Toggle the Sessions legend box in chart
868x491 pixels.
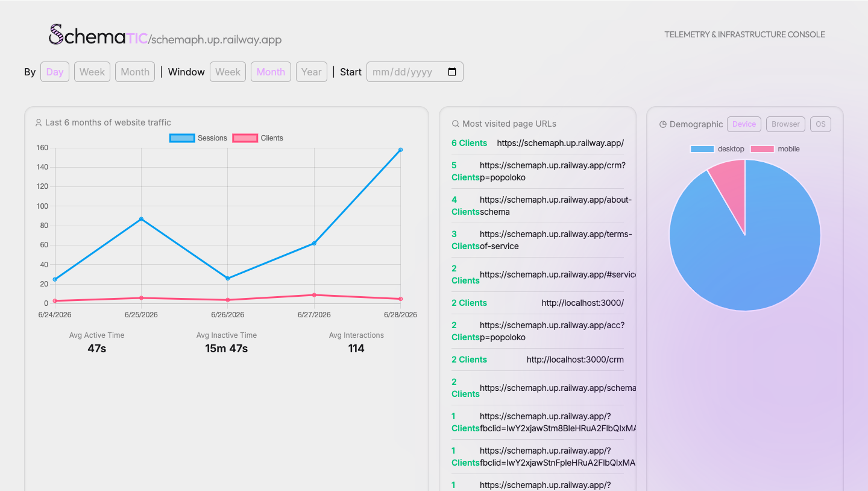(x=182, y=138)
